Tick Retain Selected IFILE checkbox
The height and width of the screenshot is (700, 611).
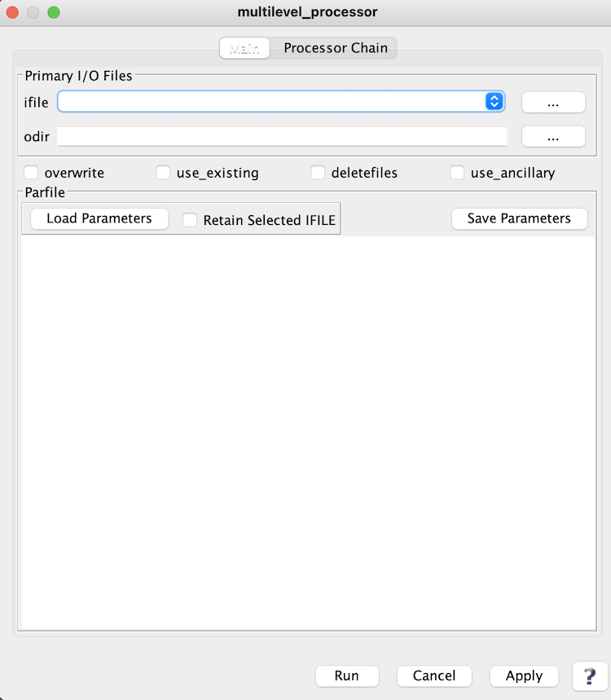[190, 220]
